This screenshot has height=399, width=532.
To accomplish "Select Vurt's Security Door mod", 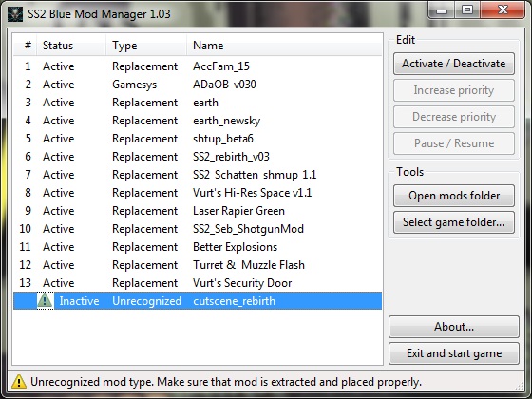I will pos(198,283).
